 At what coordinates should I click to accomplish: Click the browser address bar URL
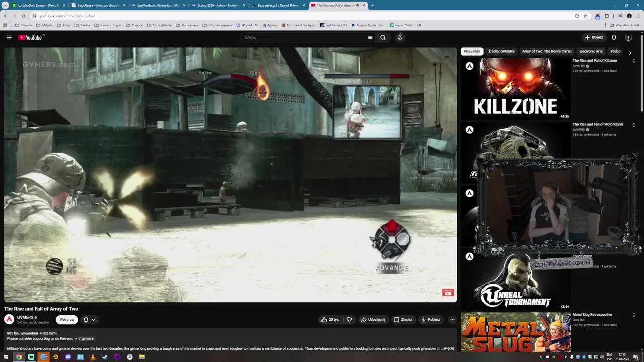click(x=67, y=16)
